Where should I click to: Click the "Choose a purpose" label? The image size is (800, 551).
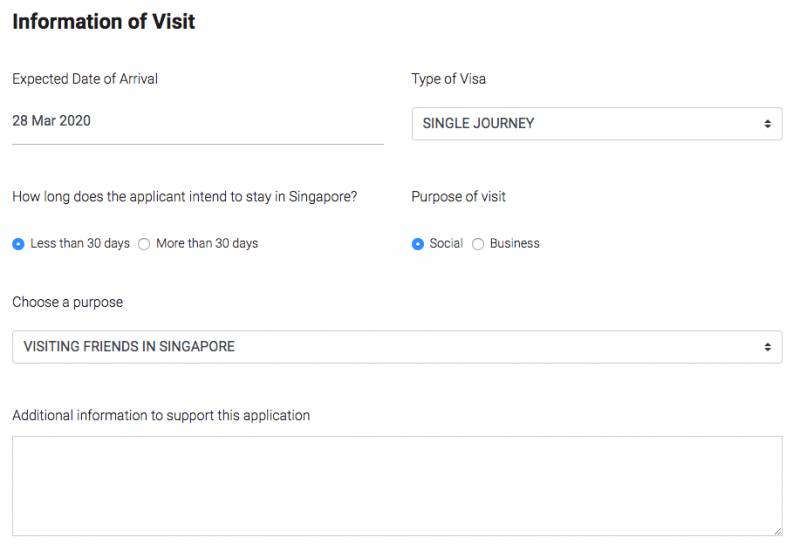tap(68, 302)
